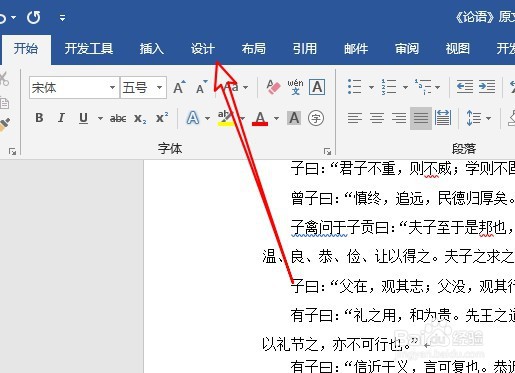Toggle strikethrough abc formatting
Viewport: 515px width, 373px height.
(x=118, y=118)
